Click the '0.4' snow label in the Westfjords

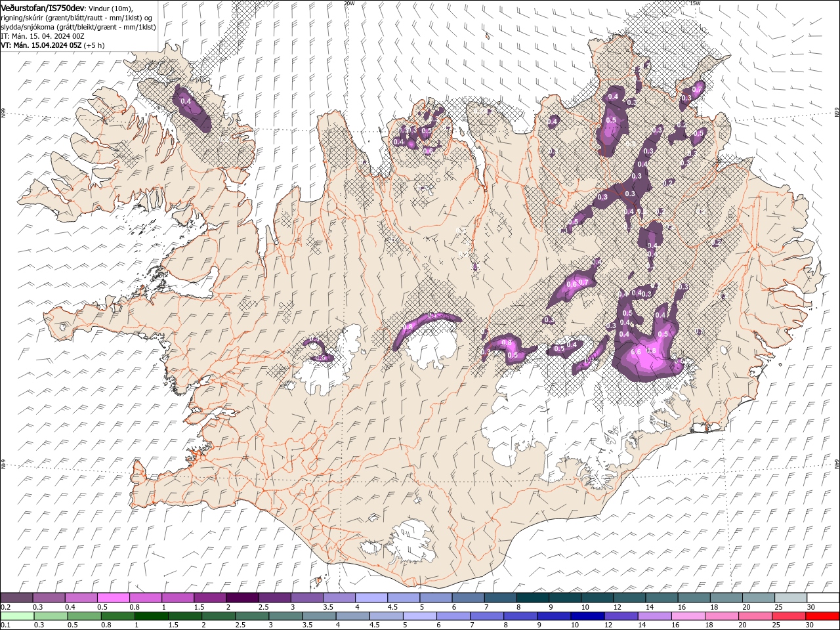(185, 101)
